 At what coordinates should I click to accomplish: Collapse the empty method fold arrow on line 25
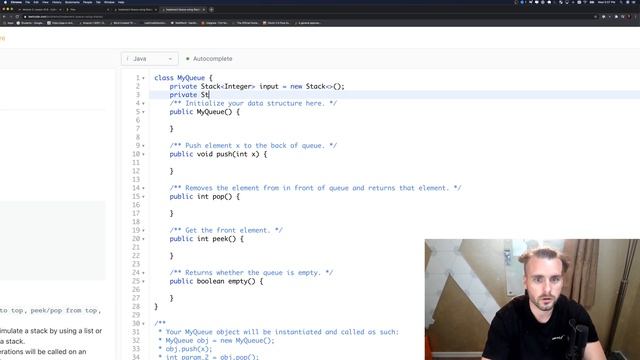[x=143, y=281]
